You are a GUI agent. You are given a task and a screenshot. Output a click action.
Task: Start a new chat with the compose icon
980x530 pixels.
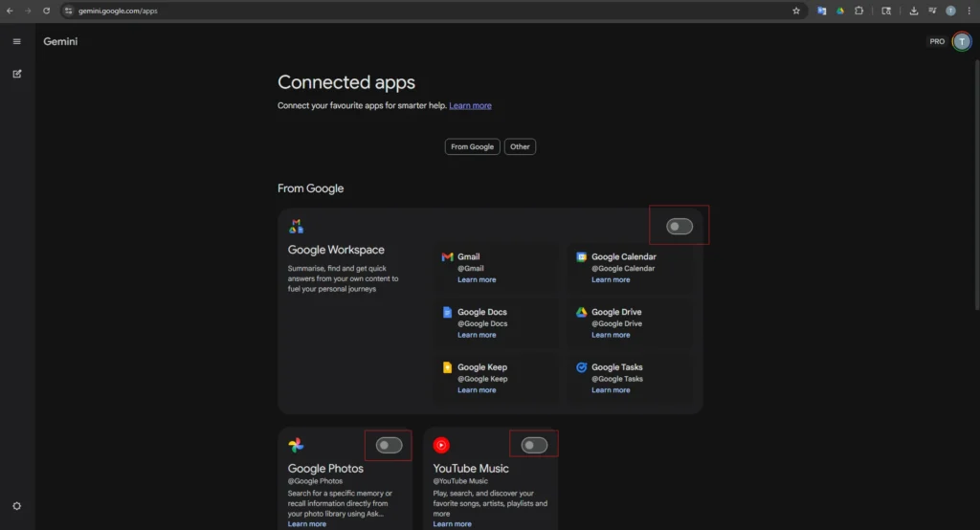click(17, 74)
